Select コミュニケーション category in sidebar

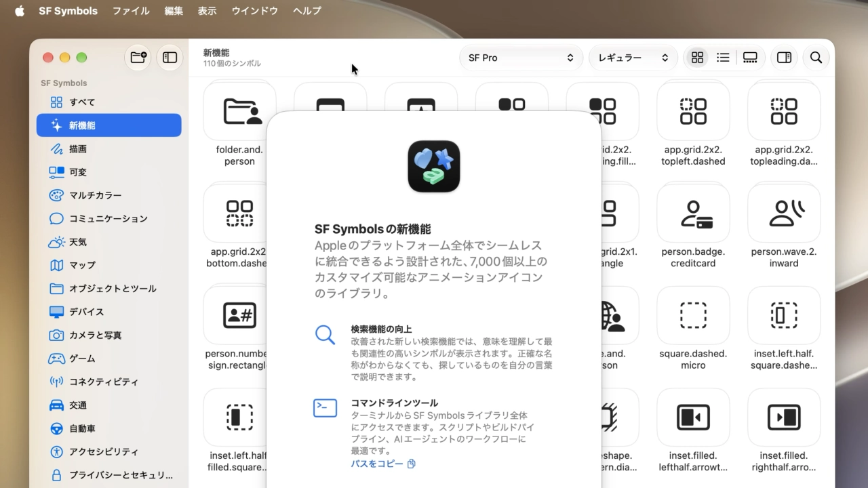(109, 218)
